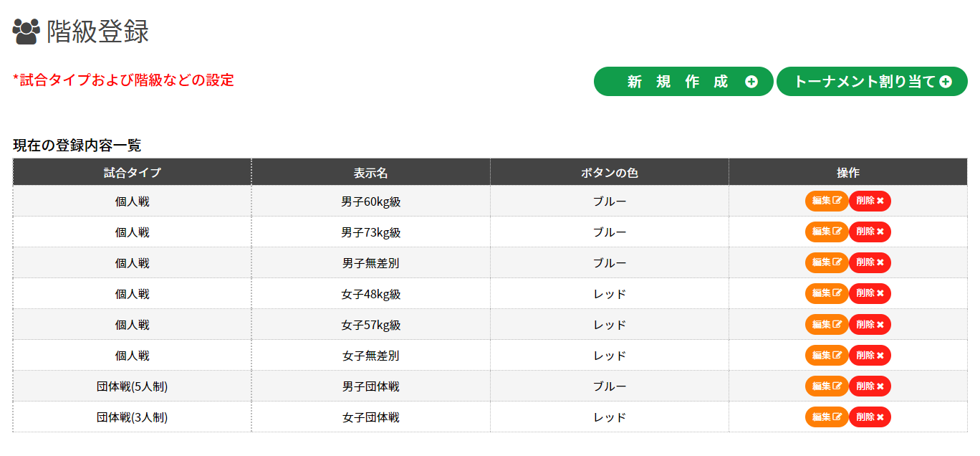Delete the 女子無差別 entry
Image resolution: width=980 pixels, height=456 pixels.
point(870,356)
